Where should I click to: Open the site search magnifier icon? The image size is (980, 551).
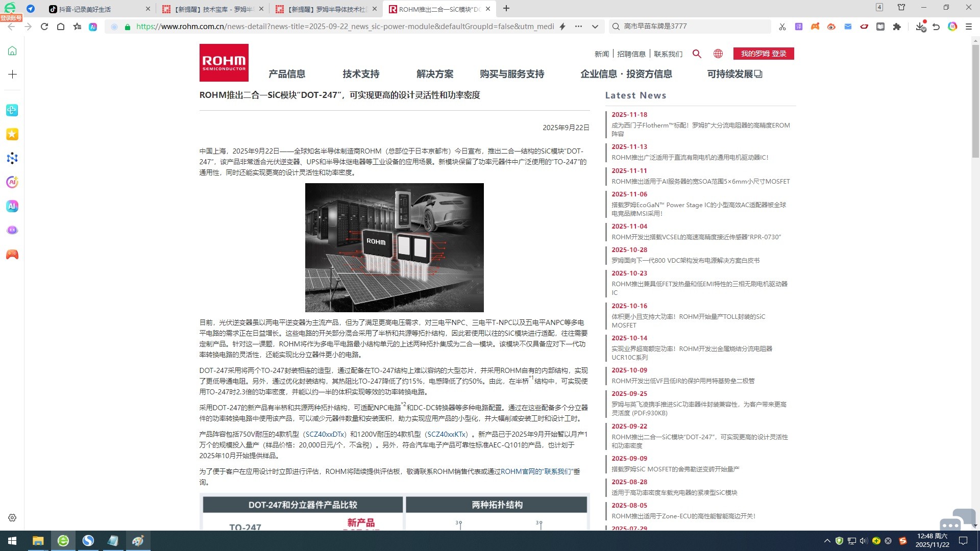coord(697,54)
